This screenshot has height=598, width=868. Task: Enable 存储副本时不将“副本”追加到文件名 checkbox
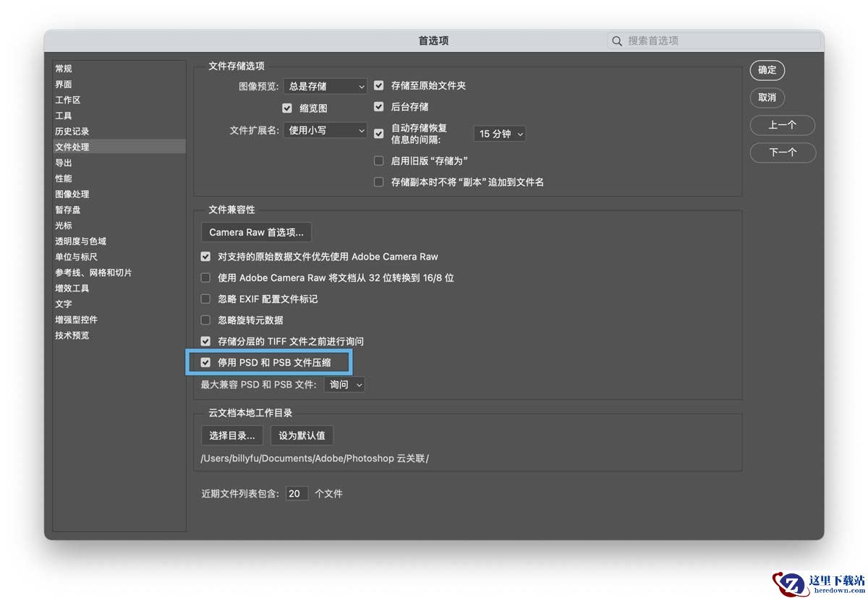[x=378, y=182]
